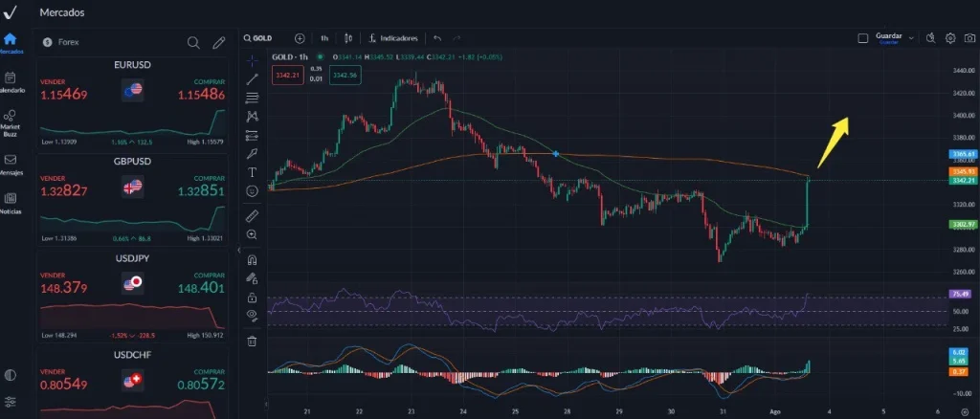Click the EURUSD Comprar price 1.15486
The height and width of the screenshot is (419, 980).
pos(201,96)
